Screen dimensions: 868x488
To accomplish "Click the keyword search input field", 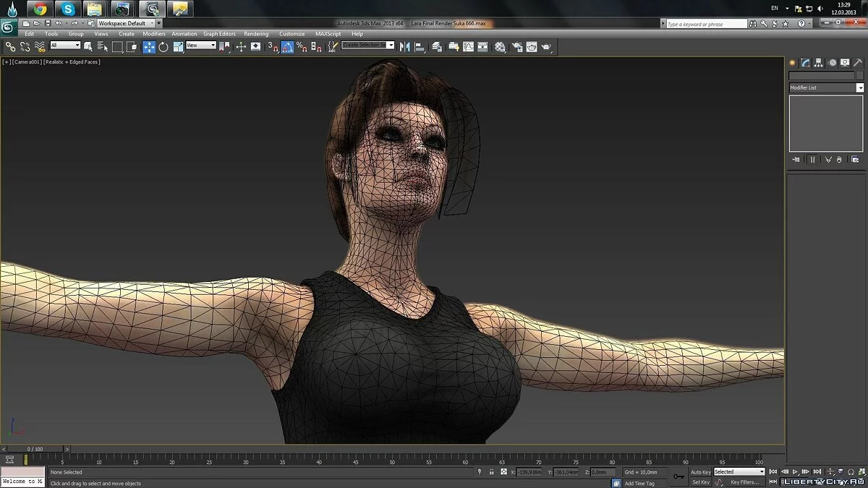I will click(x=705, y=24).
